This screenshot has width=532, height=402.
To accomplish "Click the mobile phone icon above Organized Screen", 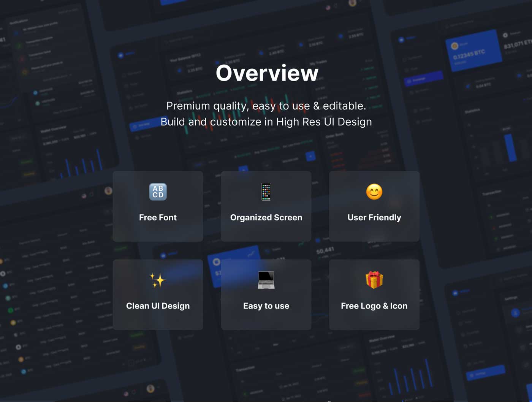I will pyautogui.click(x=266, y=192).
